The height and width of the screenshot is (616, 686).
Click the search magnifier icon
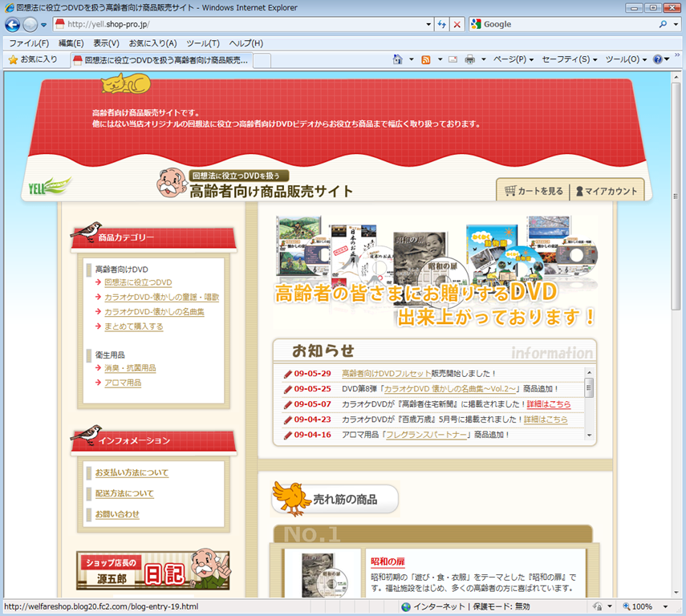point(664,24)
